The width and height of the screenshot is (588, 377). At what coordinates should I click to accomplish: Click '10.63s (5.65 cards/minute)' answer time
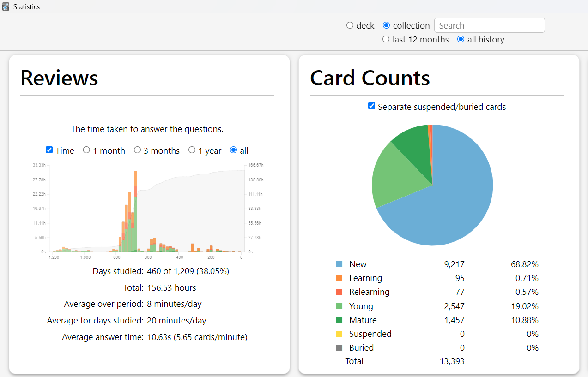pyautogui.click(x=197, y=337)
